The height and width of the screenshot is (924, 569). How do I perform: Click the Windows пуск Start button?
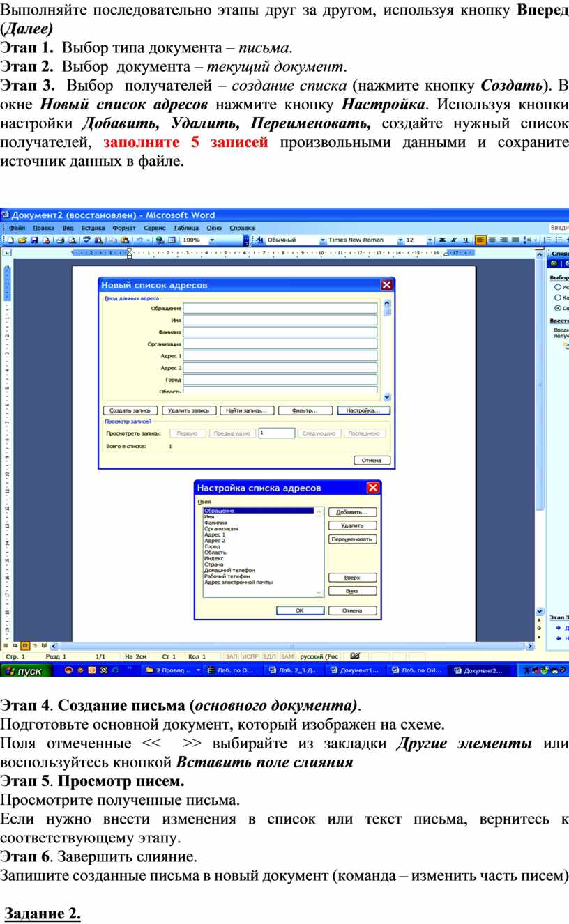[26, 670]
